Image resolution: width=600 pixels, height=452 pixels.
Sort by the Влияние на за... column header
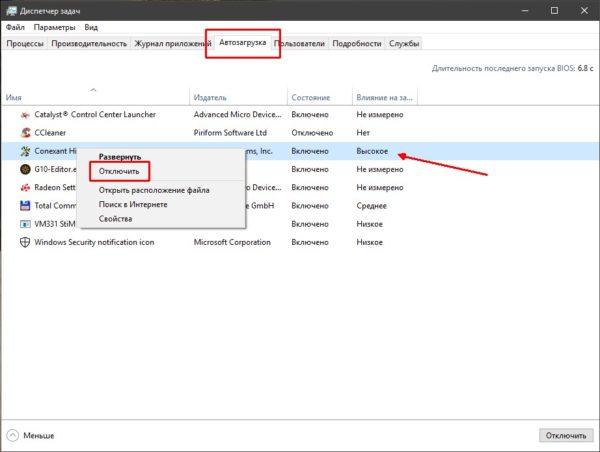coord(384,98)
